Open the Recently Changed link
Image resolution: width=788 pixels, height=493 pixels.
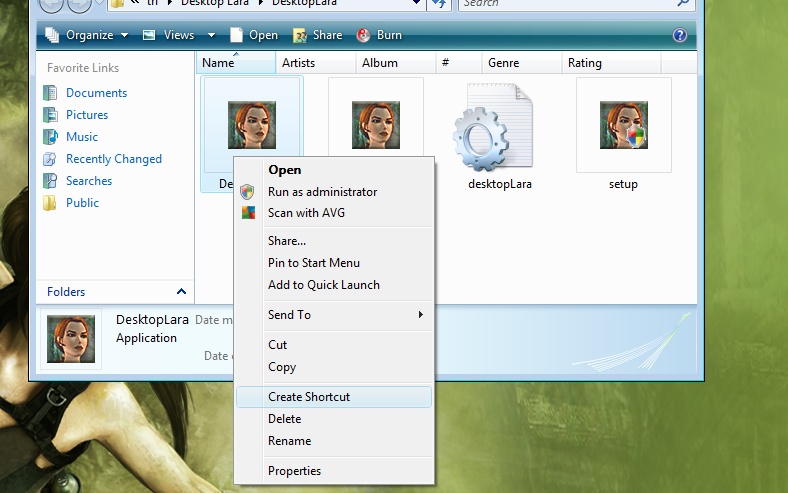coord(114,159)
